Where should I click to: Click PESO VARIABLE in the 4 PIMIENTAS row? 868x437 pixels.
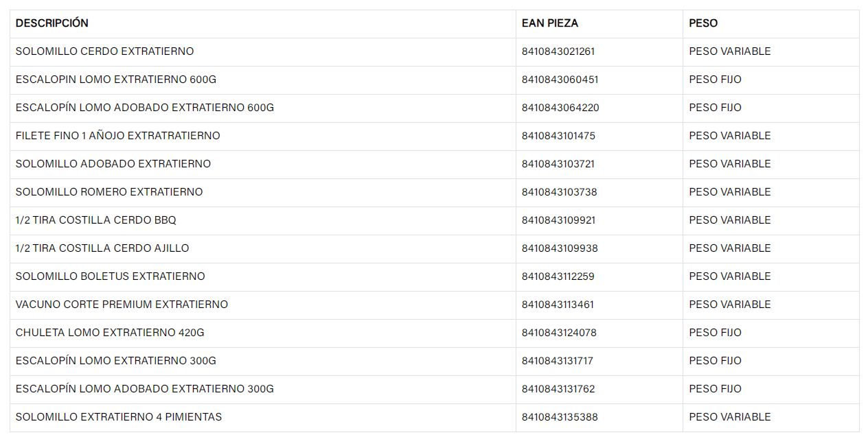[730, 417]
